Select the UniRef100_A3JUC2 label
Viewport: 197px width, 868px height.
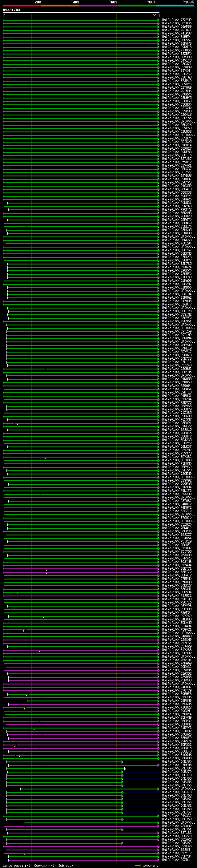tap(177, 596)
